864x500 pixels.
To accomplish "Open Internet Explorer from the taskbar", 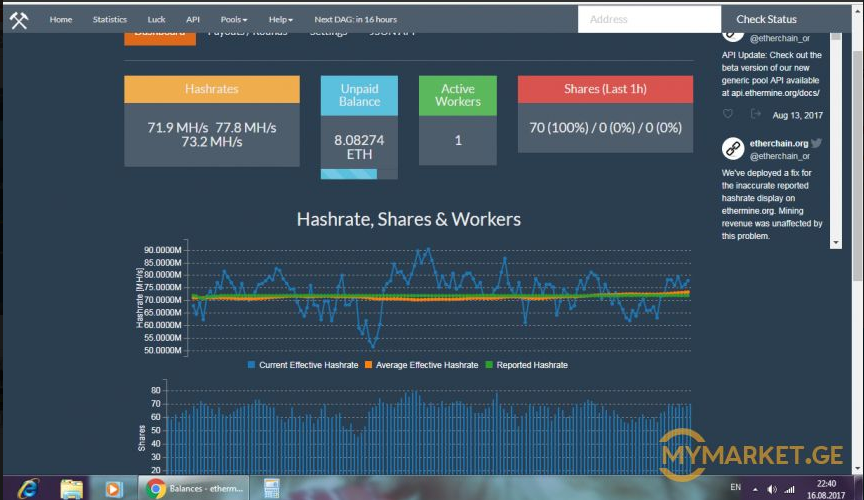I will pyautogui.click(x=28, y=488).
